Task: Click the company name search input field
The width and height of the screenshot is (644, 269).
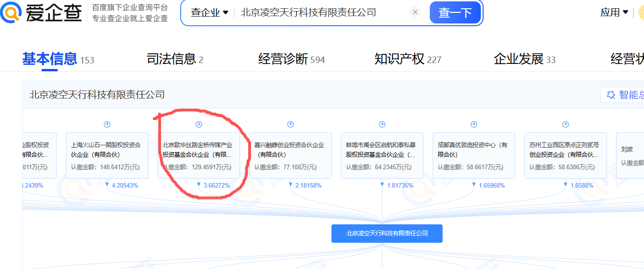Action: [x=322, y=12]
